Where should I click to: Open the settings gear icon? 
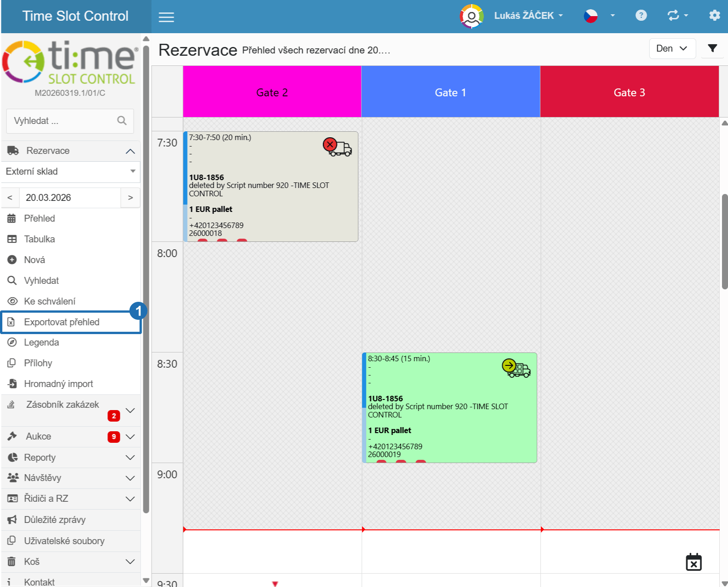pos(714,15)
